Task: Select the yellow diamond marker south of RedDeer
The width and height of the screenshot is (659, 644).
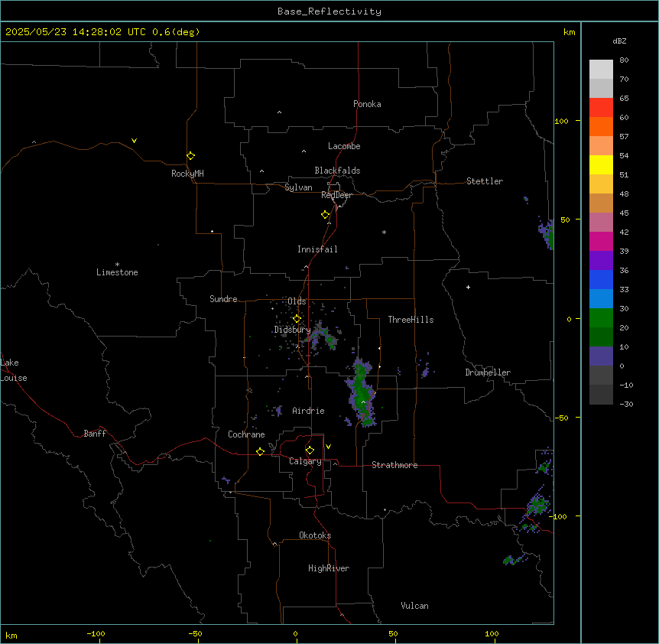Action: pyautogui.click(x=325, y=215)
